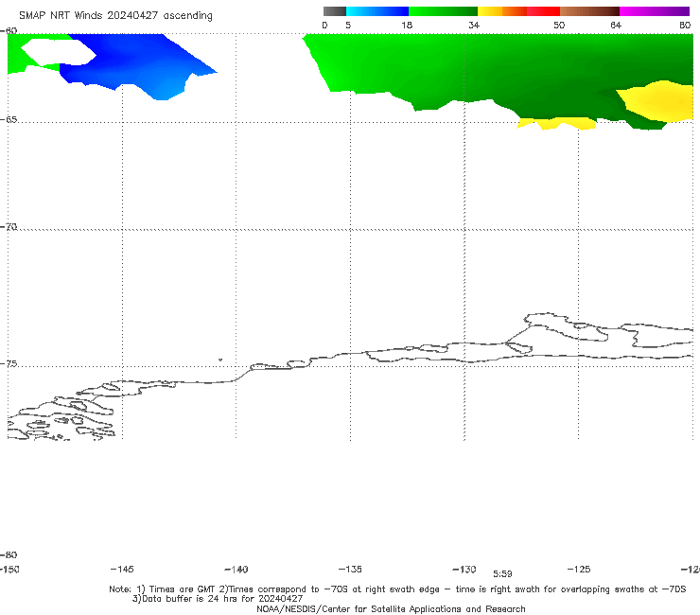
Task: Click the 'Data buffer is 24 hrs' note
Action: (x=218, y=599)
